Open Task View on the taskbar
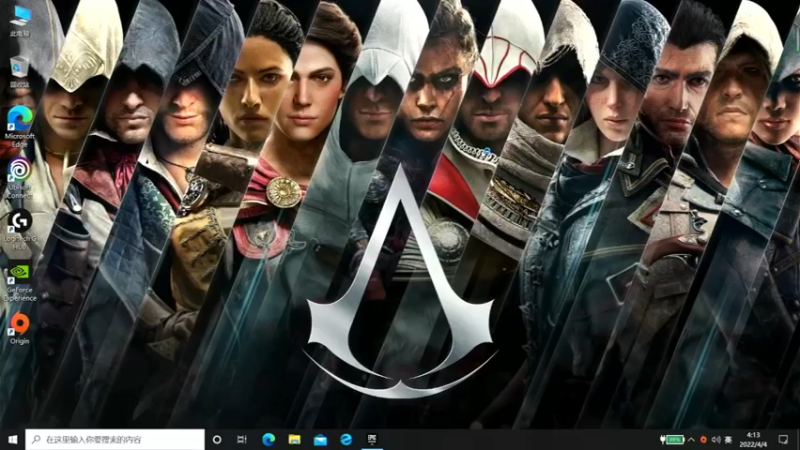This screenshot has width=800, height=450. pos(242,439)
